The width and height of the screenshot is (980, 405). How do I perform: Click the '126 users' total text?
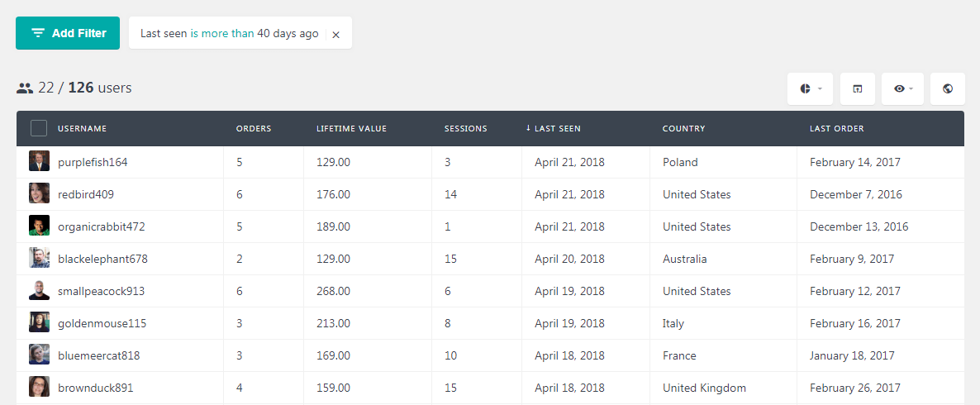(100, 88)
